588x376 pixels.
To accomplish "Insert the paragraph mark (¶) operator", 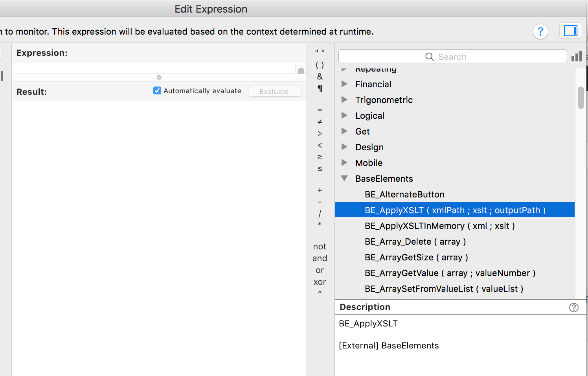I will [320, 89].
